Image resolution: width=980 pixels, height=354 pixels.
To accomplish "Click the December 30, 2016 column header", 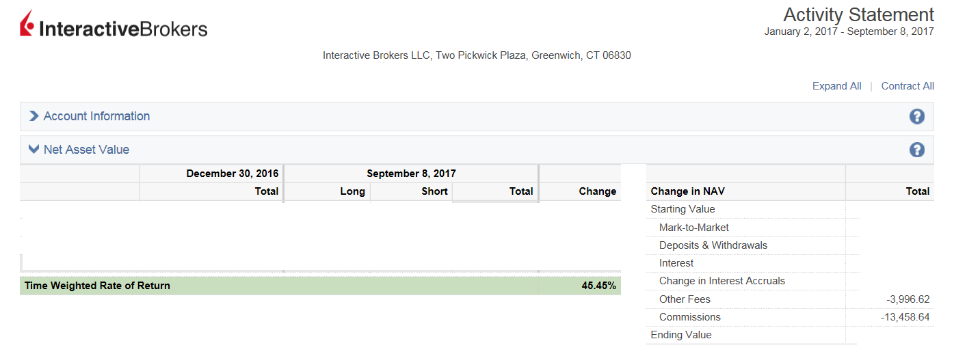I will click(x=232, y=174).
